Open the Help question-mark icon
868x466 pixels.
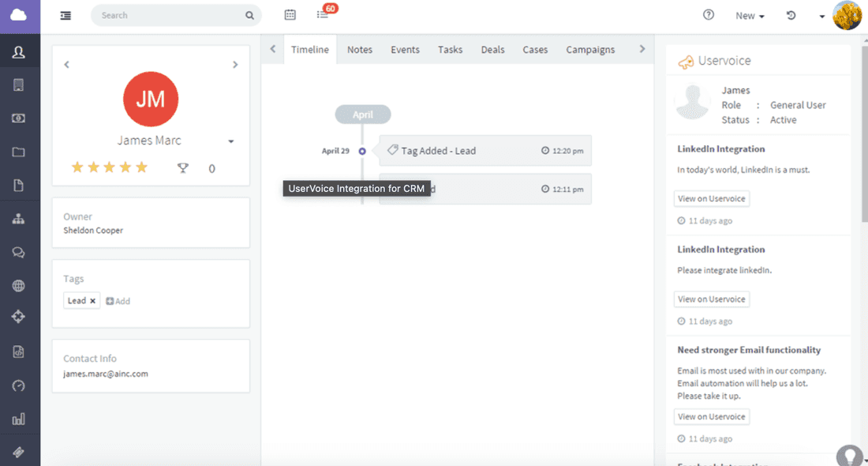708,14
